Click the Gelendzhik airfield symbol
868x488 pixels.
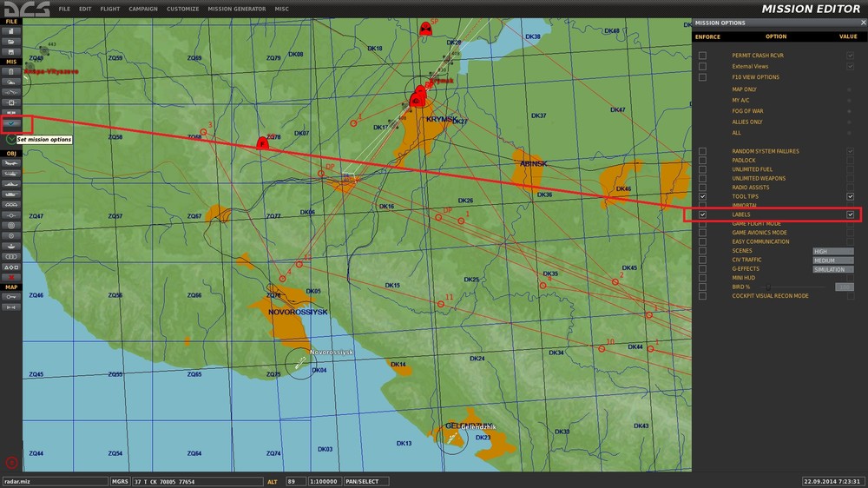pos(452,439)
